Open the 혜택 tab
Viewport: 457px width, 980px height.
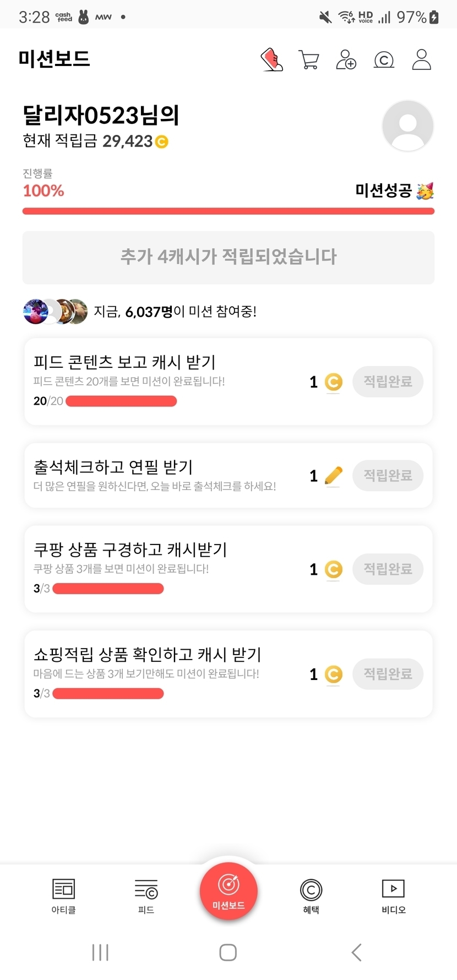(311, 896)
